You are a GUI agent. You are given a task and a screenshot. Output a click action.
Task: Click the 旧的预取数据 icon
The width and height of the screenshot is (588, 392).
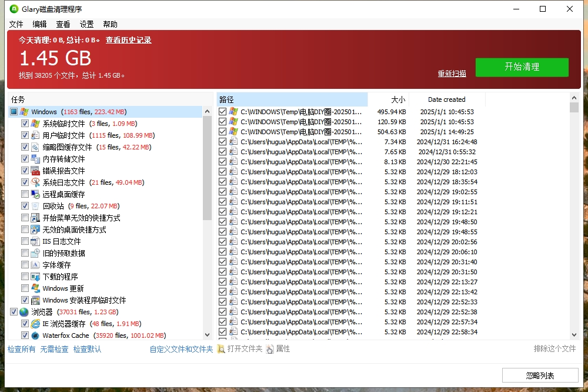36,253
